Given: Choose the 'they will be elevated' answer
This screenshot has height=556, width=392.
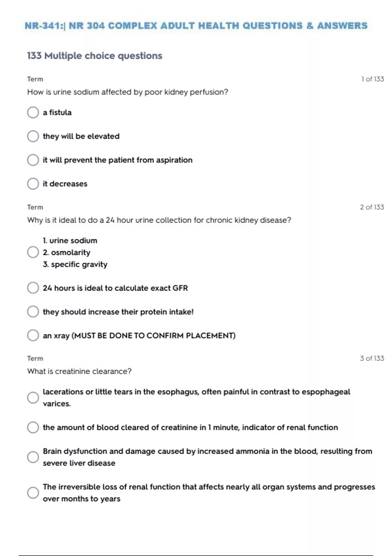Looking at the screenshot, I should [33, 136].
